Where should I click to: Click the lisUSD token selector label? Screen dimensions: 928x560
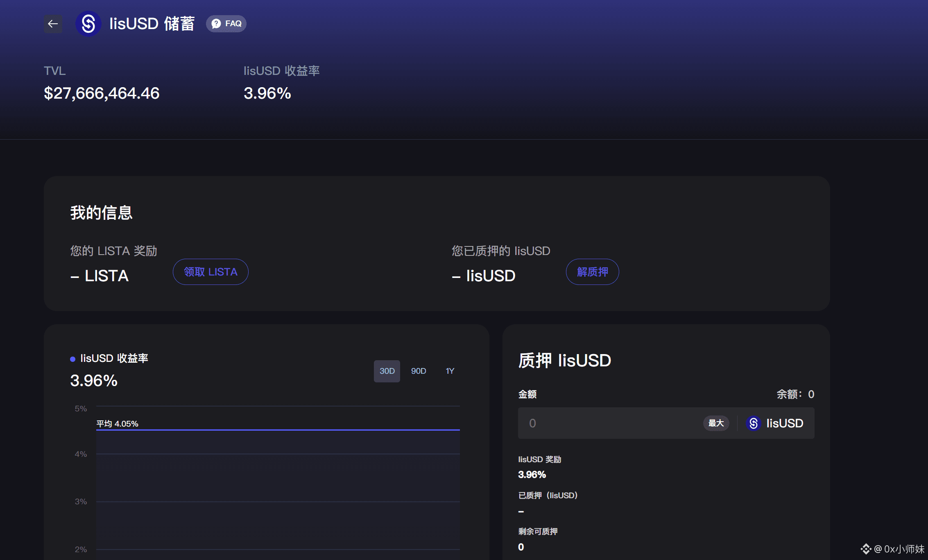[784, 423]
